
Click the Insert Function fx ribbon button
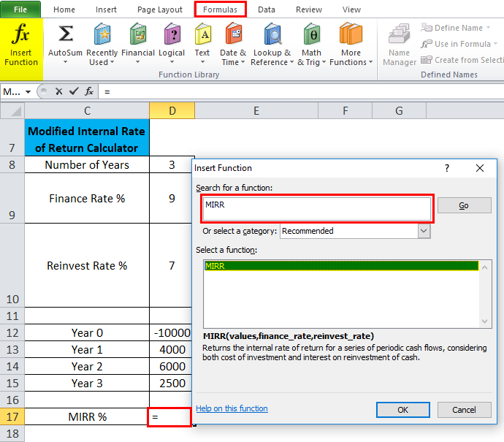[x=21, y=48]
